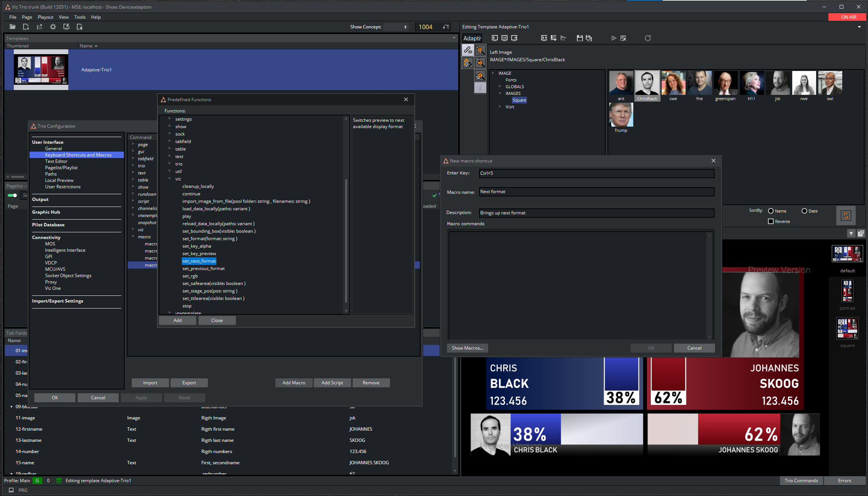Click the play arrow icon in editor toolbar
The height and width of the screenshot is (496, 868).
tap(613, 38)
